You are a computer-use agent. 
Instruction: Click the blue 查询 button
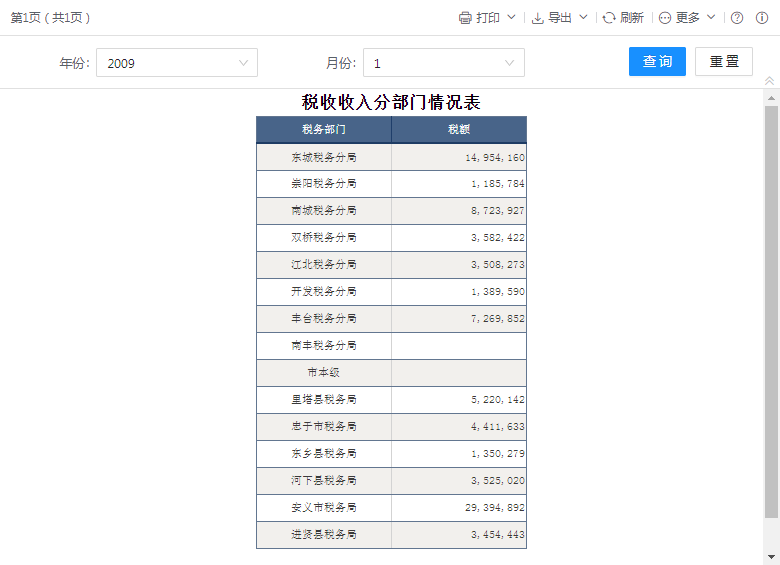[657, 61]
